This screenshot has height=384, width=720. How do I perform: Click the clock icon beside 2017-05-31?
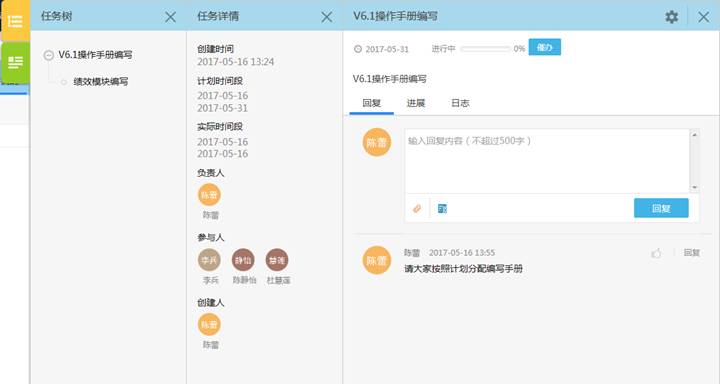click(358, 49)
